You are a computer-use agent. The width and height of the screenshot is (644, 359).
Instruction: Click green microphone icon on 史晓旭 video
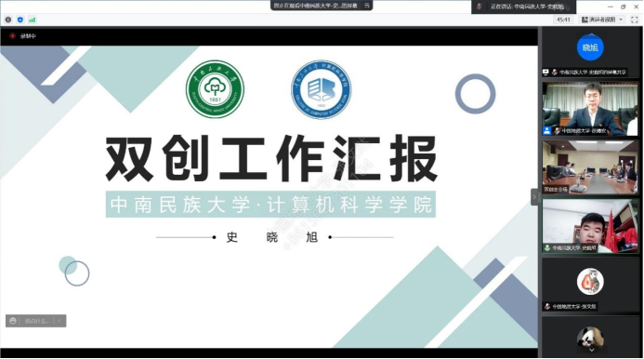click(547, 248)
